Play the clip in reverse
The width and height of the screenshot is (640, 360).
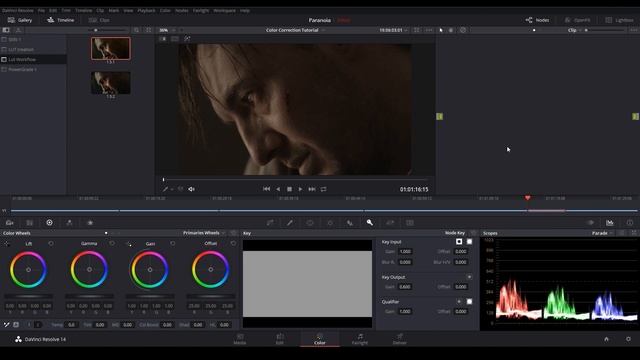[x=278, y=189]
